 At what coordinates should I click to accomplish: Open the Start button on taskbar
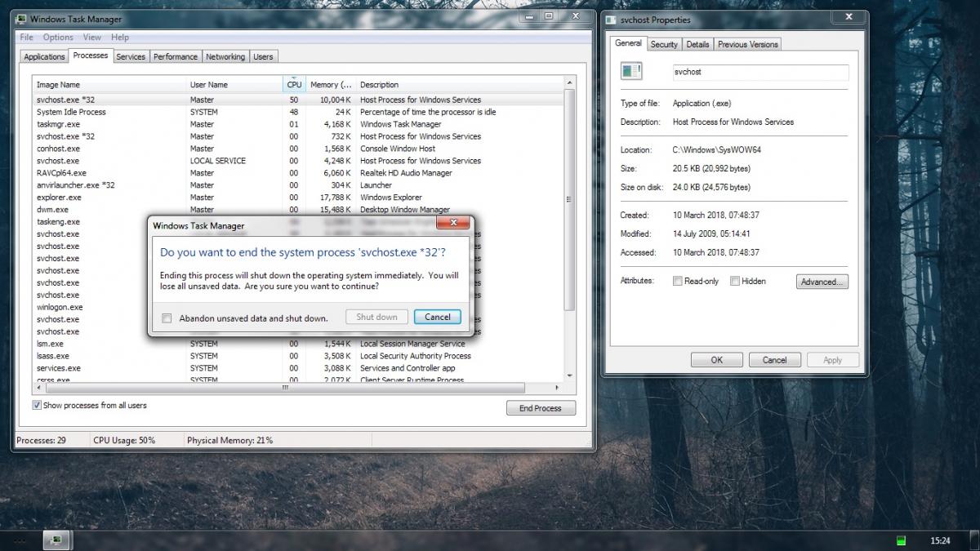pos(19,540)
